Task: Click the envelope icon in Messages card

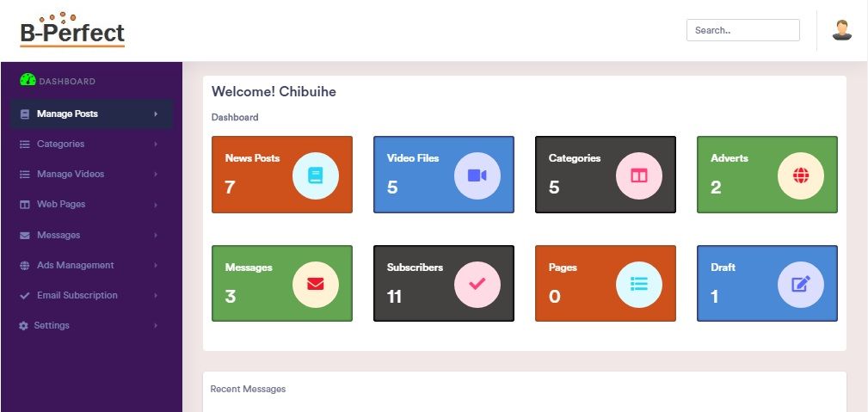Action: 316,285
